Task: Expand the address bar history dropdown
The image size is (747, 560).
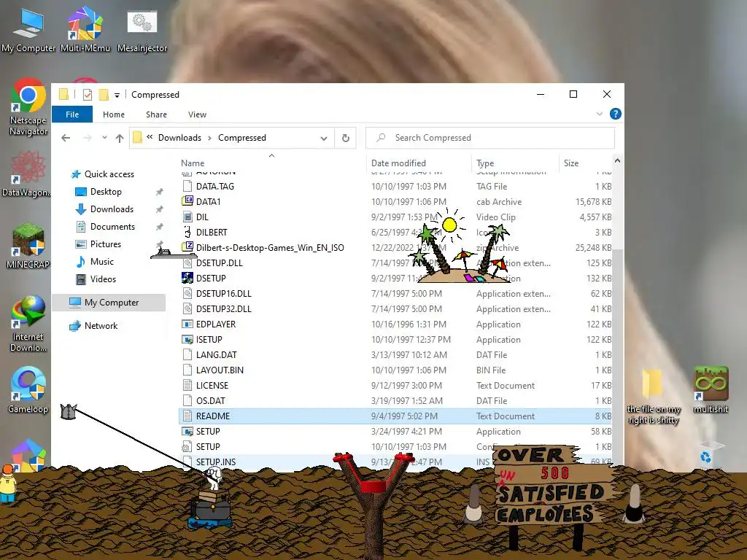Action: [x=324, y=138]
